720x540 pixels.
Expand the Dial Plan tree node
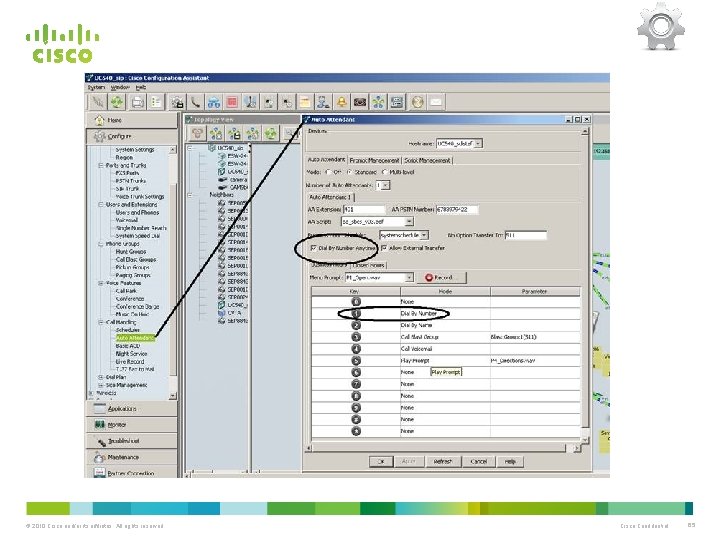pos(101,377)
